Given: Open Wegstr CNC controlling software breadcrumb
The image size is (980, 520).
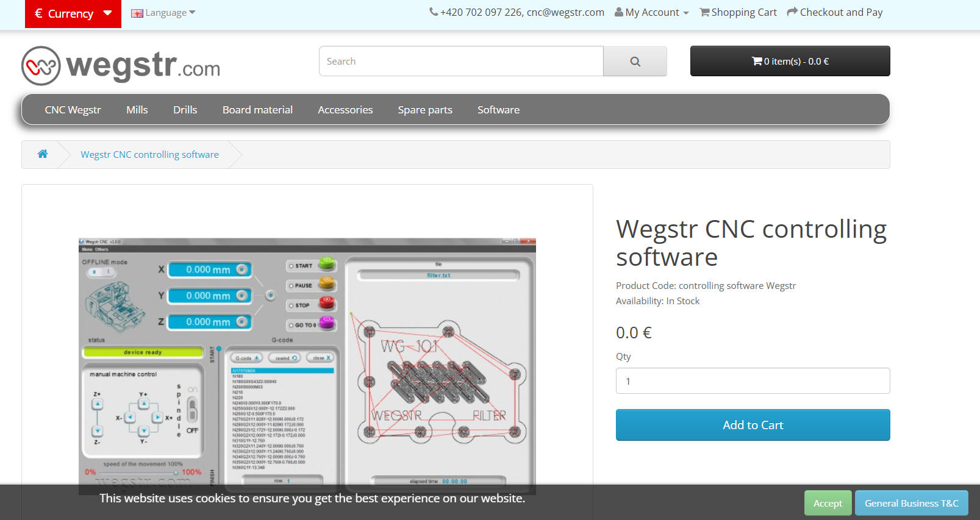Looking at the screenshot, I should pyautogui.click(x=149, y=155).
